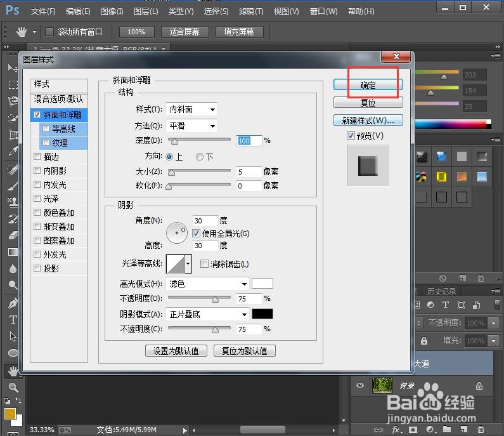
Task: Click Make Default (设置为默认值) button
Action: 176,351
